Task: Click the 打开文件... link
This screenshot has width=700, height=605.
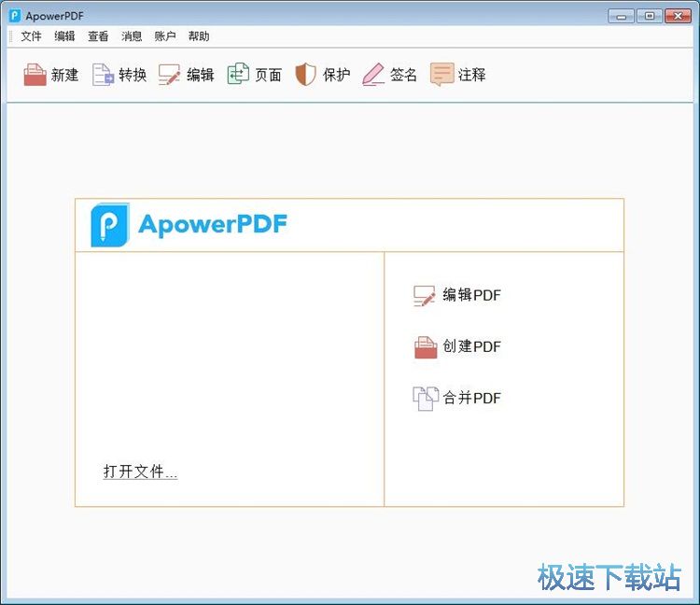Action: (140, 471)
